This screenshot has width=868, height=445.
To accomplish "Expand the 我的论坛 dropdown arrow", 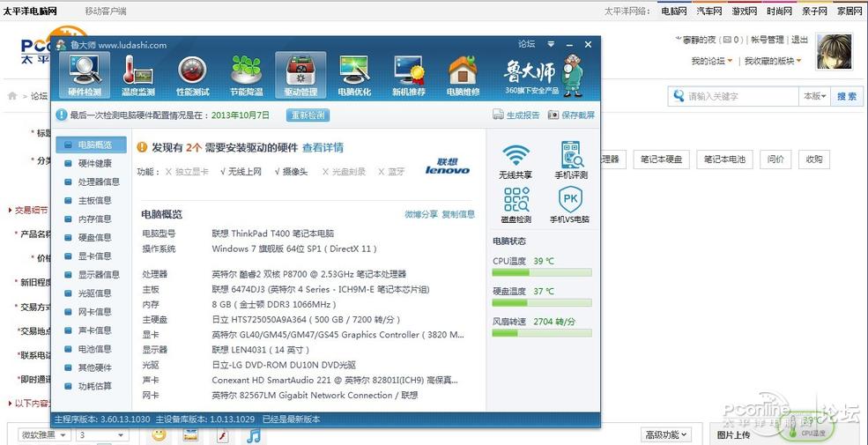I will (x=730, y=61).
